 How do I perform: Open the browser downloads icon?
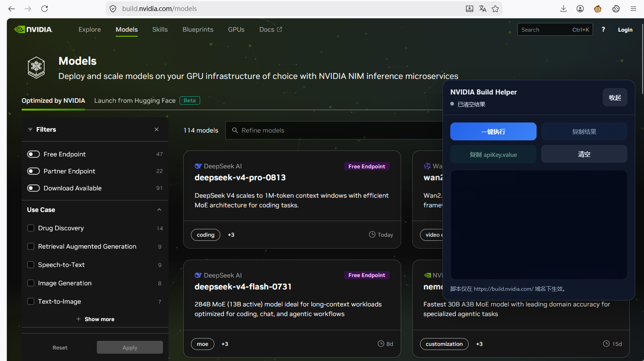(x=564, y=9)
